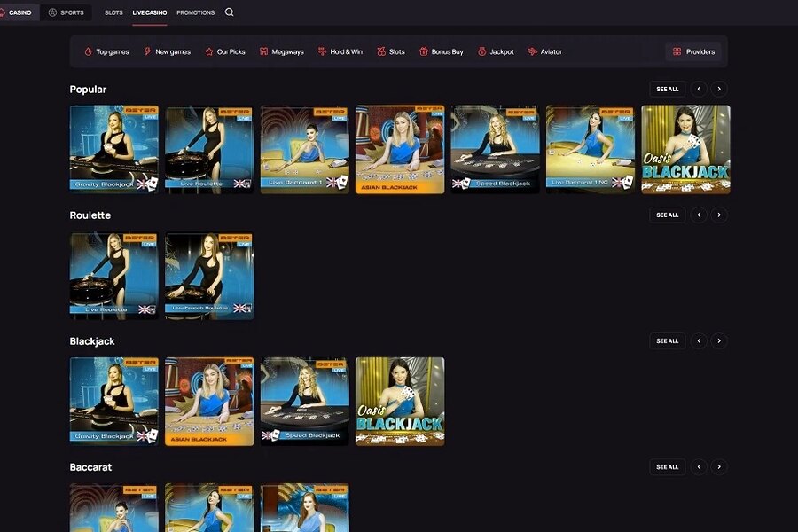Click the gift icon beside Bonus Buy
Viewport: 798px width, 532px height.
[x=424, y=51]
